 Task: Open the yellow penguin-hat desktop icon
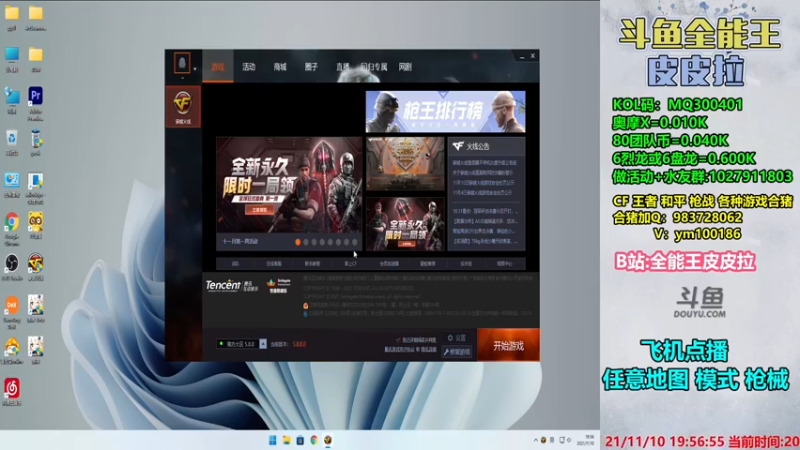12,347
